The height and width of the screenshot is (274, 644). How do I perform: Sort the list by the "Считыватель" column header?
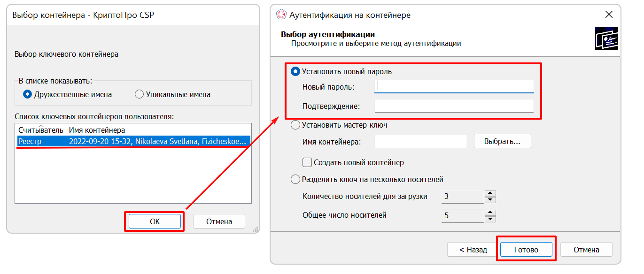tap(40, 130)
